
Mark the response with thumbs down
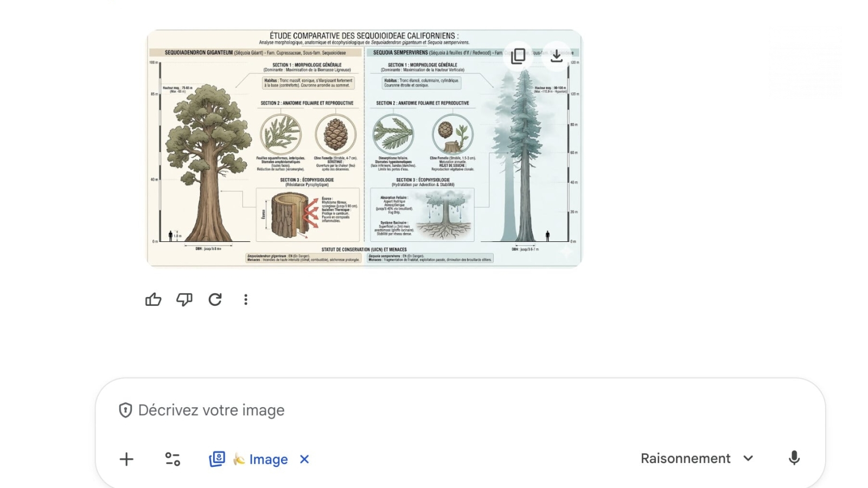point(184,299)
